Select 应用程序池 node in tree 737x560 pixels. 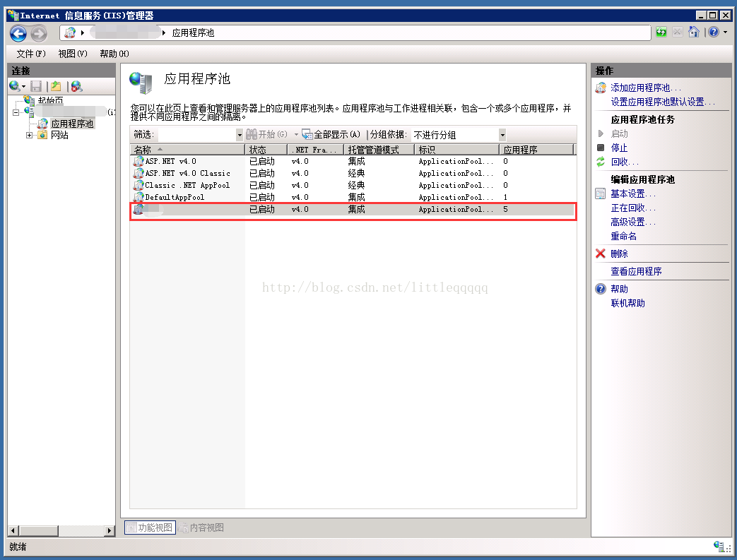(x=72, y=124)
